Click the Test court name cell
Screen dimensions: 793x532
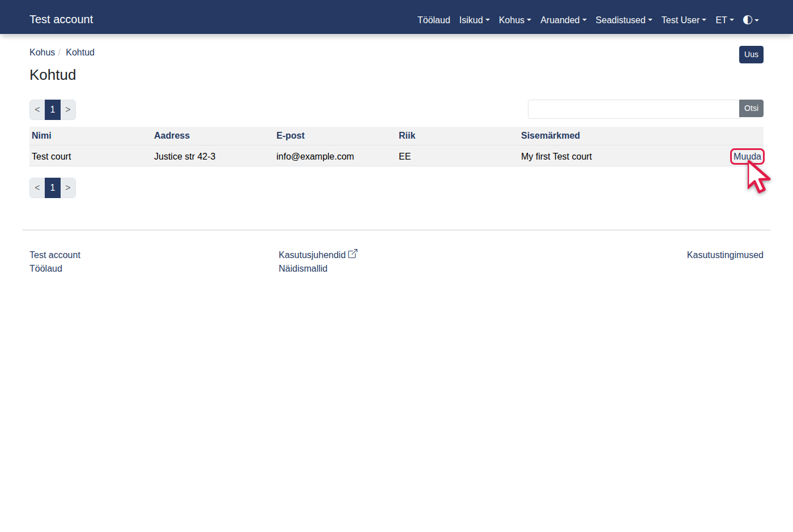(52, 156)
